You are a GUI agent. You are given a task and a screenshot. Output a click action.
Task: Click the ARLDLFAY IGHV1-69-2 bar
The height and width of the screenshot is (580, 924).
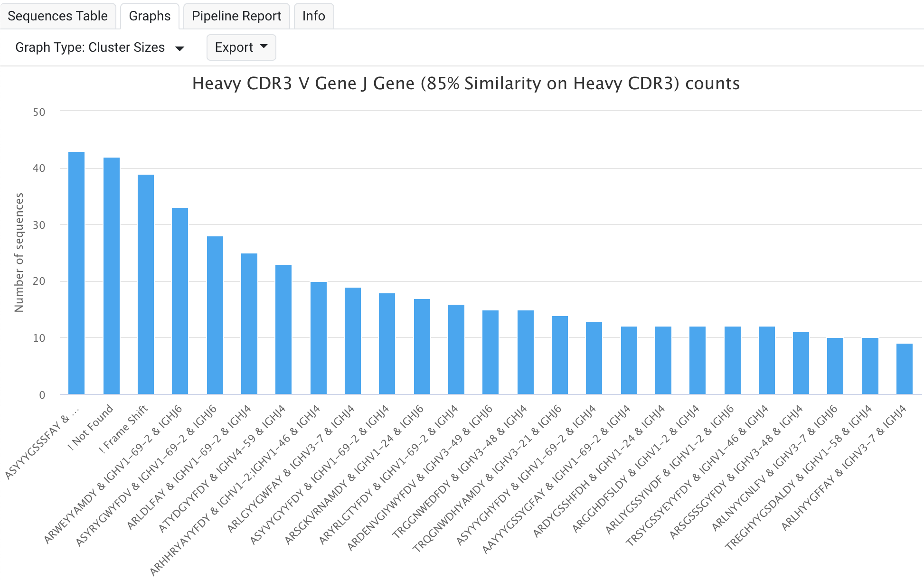[249, 324]
